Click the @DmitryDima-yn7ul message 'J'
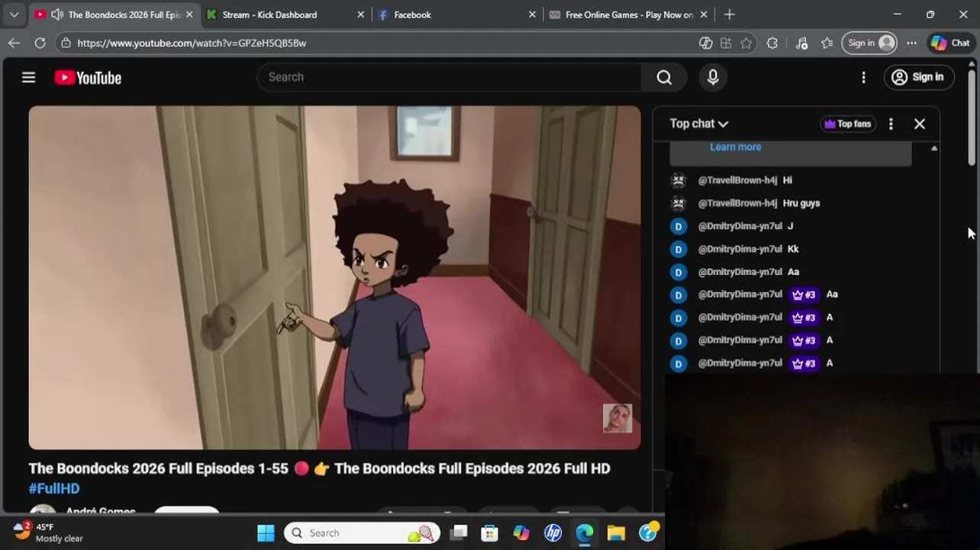Image resolution: width=980 pixels, height=550 pixels. pos(790,226)
